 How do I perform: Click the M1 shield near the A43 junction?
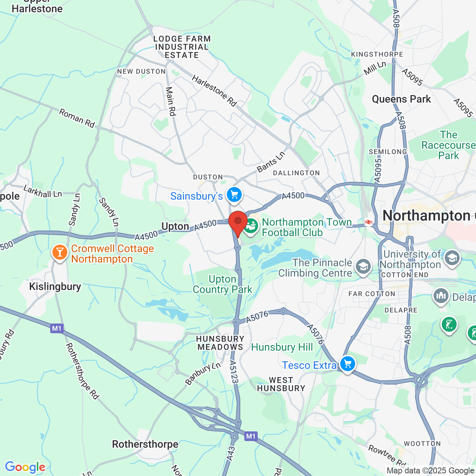point(251,436)
